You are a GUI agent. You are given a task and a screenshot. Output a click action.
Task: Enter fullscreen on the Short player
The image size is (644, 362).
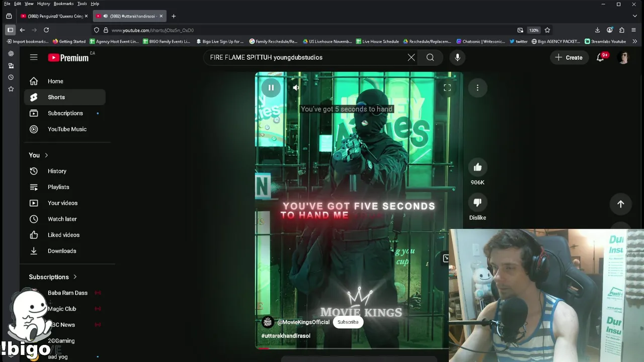(x=447, y=87)
